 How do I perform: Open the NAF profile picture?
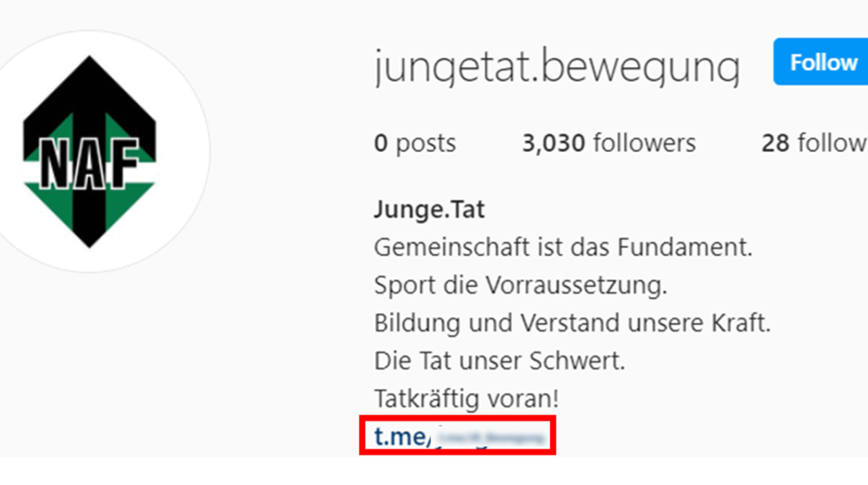pos(90,152)
